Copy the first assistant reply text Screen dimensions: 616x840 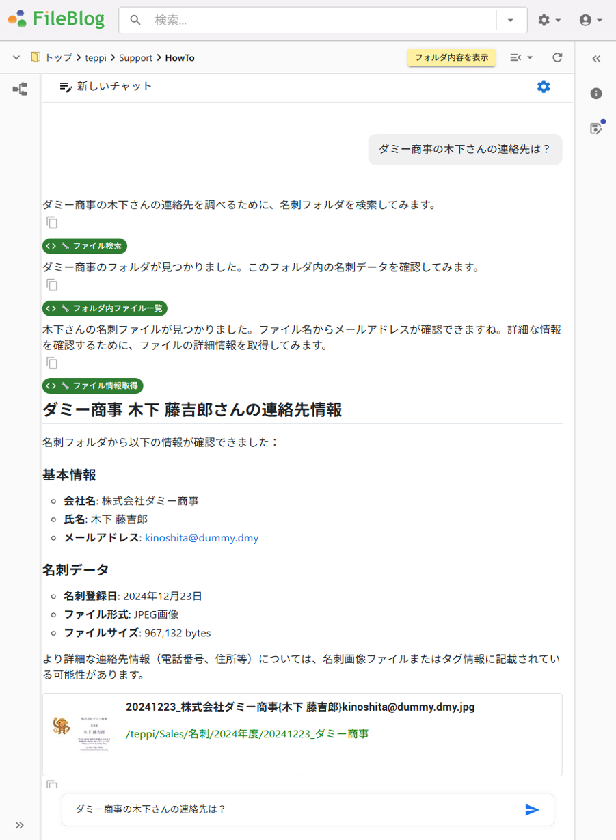[52, 222]
